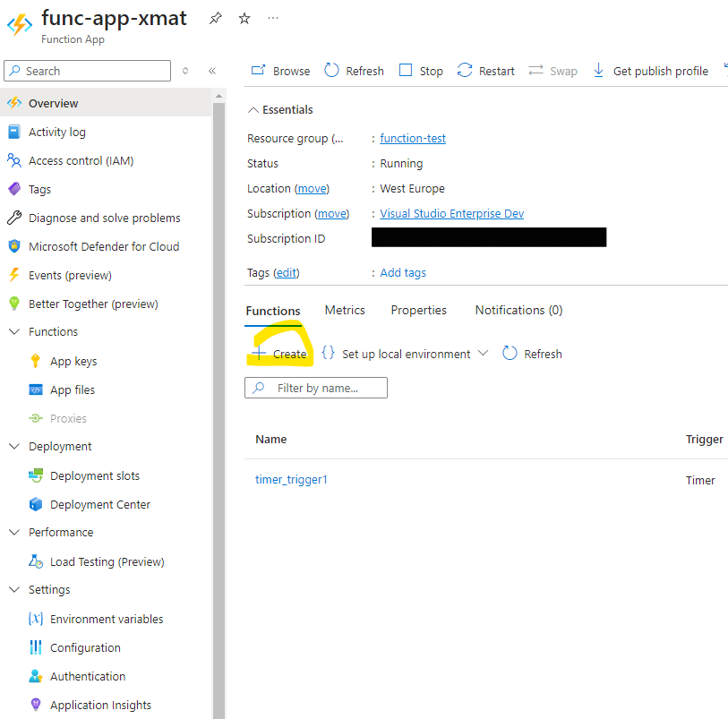Open Visual Studio Enterprise Dev subscription
728x719 pixels.
coord(451,213)
